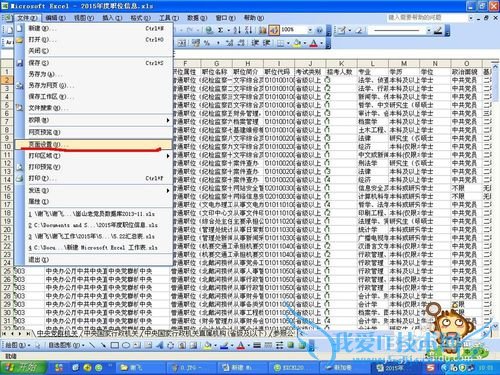Click the Dash Style icon
The height and width of the screenshot is (375, 500).
pyautogui.click(x=268, y=345)
